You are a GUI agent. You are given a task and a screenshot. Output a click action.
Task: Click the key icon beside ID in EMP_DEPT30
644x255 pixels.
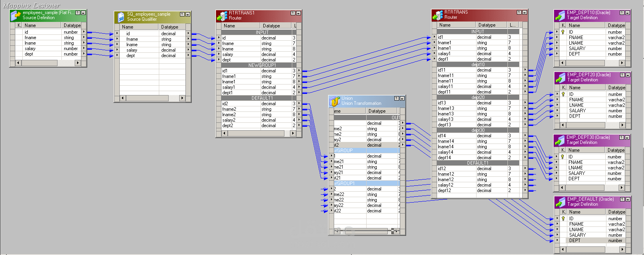coord(563,157)
